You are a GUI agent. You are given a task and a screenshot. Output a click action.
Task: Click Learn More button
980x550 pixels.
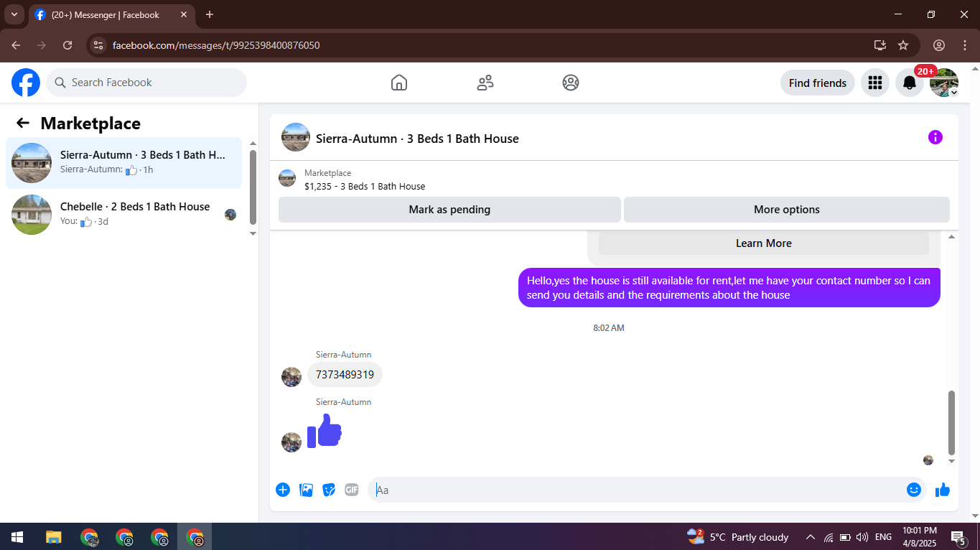tap(764, 243)
